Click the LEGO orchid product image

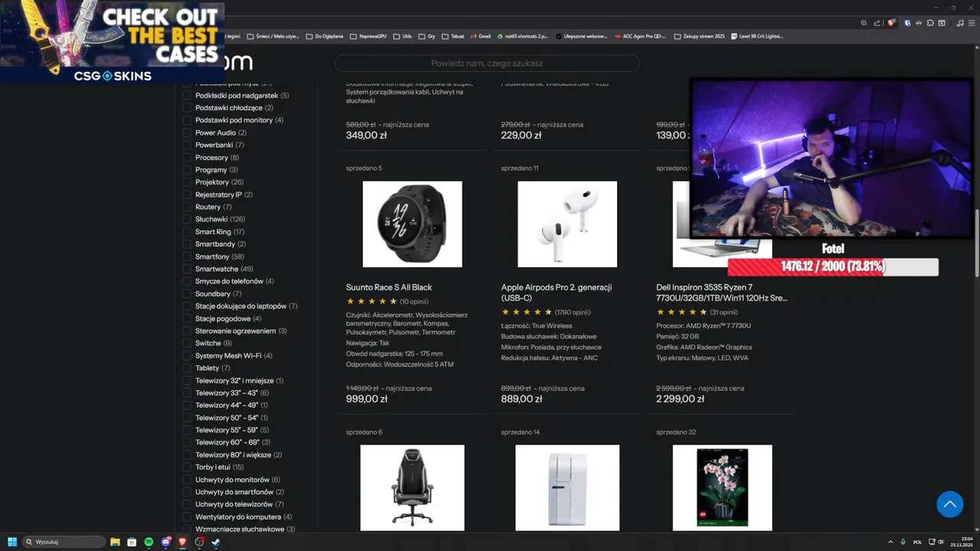722,487
